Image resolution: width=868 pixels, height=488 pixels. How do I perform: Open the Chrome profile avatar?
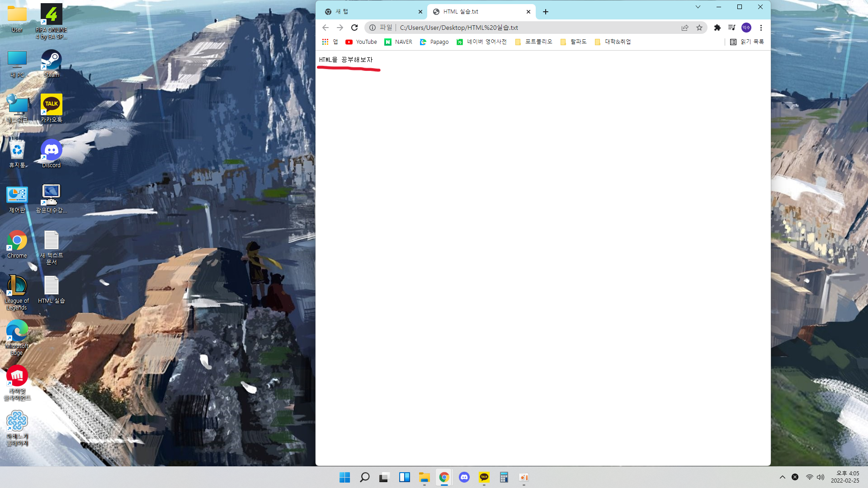tap(746, 28)
